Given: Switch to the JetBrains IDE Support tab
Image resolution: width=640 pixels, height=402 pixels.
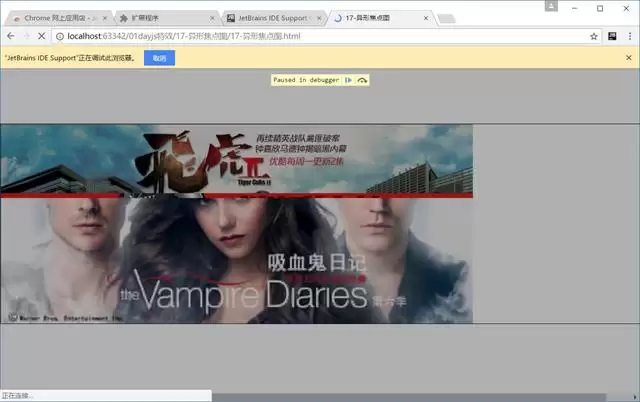Looking at the screenshot, I should (272, 18).
